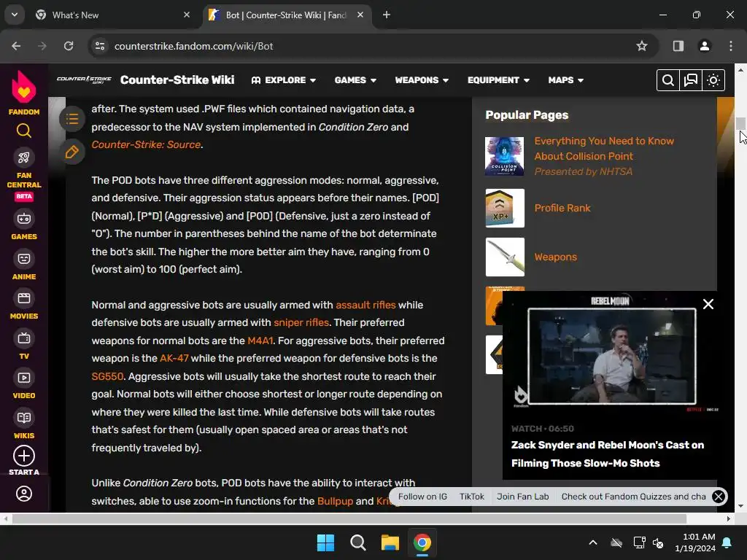The width and height of the screenshot is (747, 560).
Task: View site information icon in address bar
Action: point(100,46)
